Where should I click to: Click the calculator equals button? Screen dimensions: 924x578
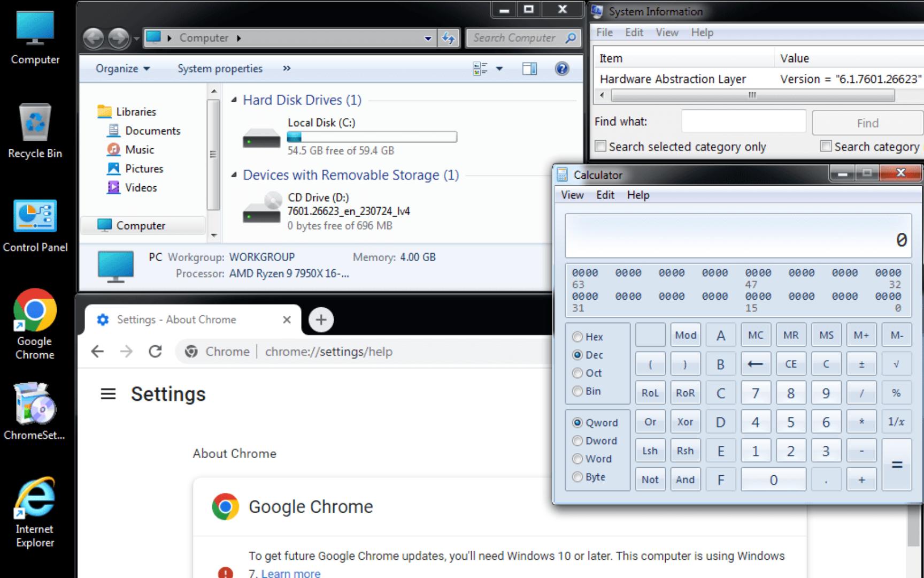pyautogui.click(x=897, y=465)
